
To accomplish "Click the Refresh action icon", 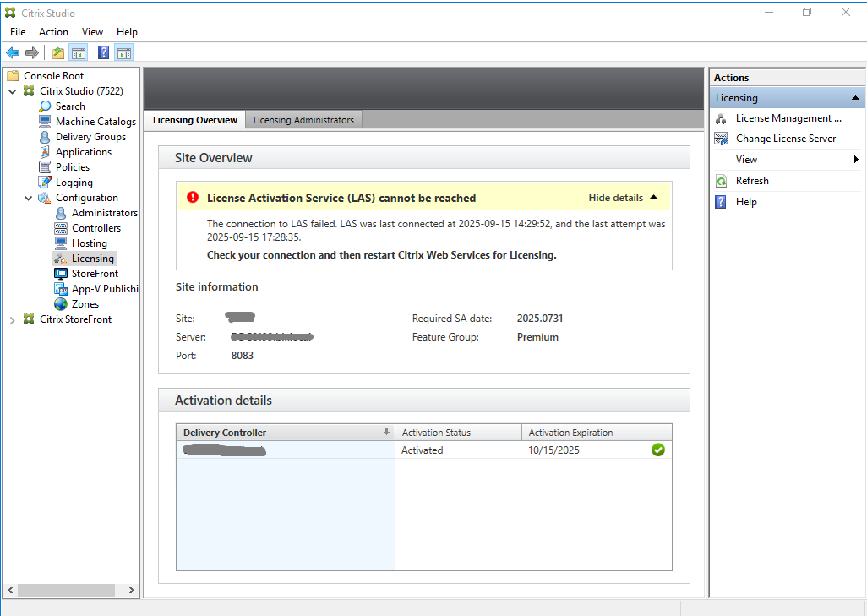I will click(721, 181).
